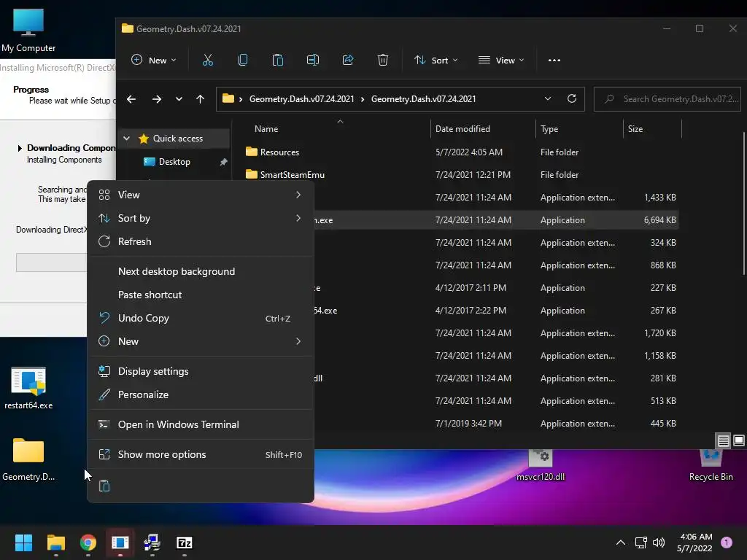Choose Paste shortcut in context menu

tap(200, 295)
